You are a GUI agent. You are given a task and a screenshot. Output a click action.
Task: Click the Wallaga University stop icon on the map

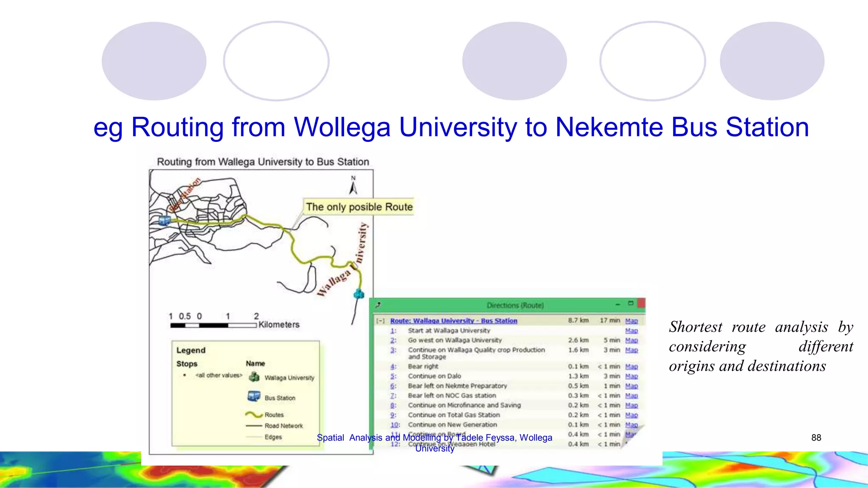[x=359, y=293]
